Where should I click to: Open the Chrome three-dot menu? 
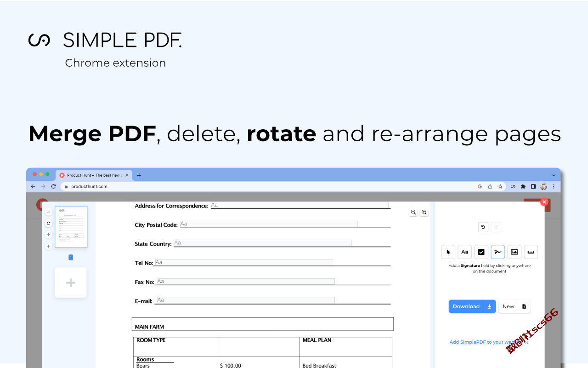click(x=554, y=186)
